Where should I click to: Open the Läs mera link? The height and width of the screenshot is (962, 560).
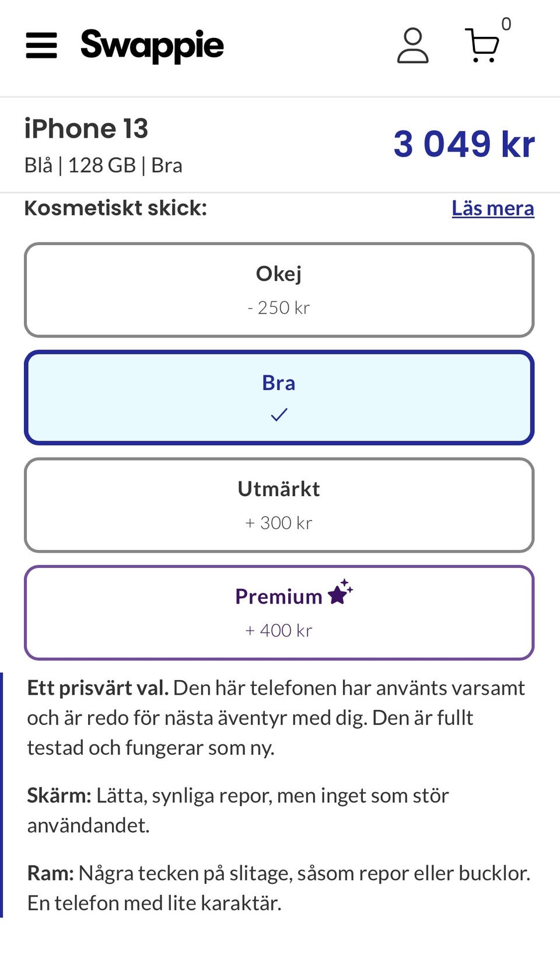[492, 208]
